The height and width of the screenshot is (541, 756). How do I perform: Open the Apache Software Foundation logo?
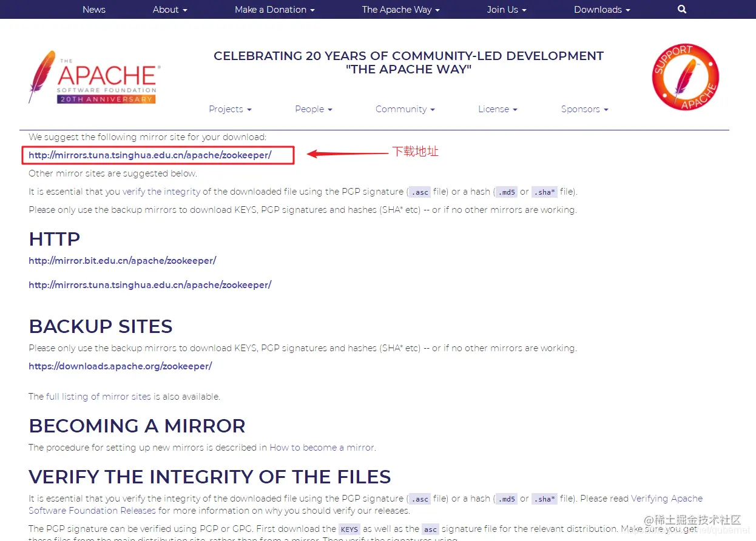[x=94, y=78]
